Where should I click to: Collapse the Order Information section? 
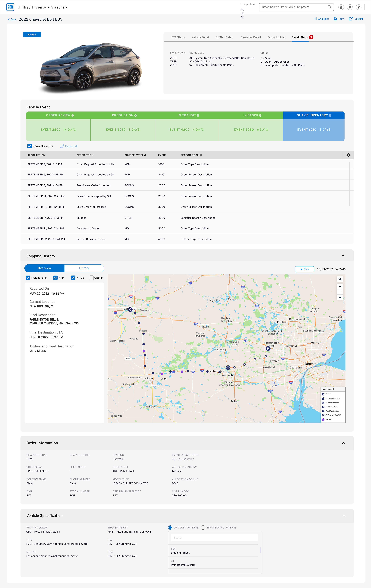point(343,443)
